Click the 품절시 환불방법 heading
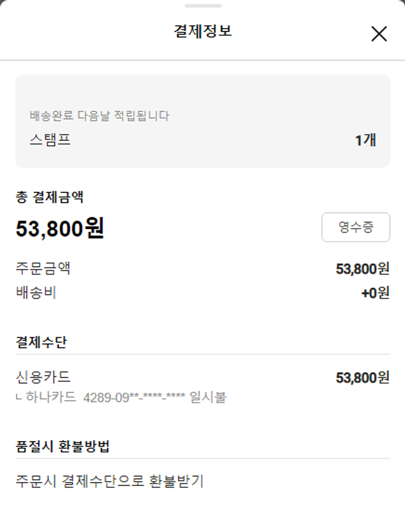The width and height of the screenshot is (405, 532). click(x=63, y=447)
